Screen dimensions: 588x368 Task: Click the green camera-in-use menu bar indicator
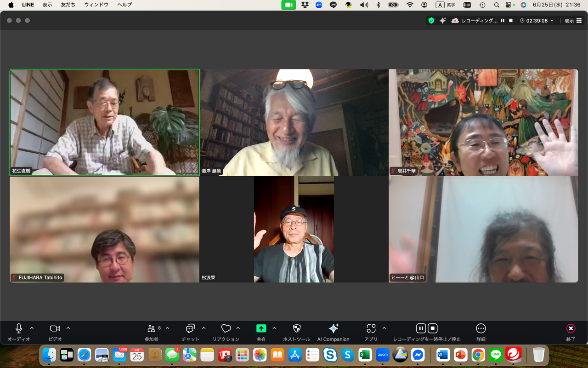click(x=289, y=5)
